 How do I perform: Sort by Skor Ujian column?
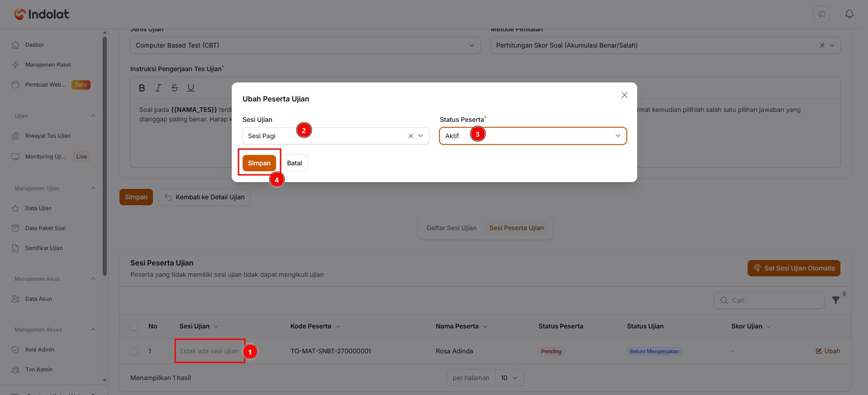tap(751, 326)
